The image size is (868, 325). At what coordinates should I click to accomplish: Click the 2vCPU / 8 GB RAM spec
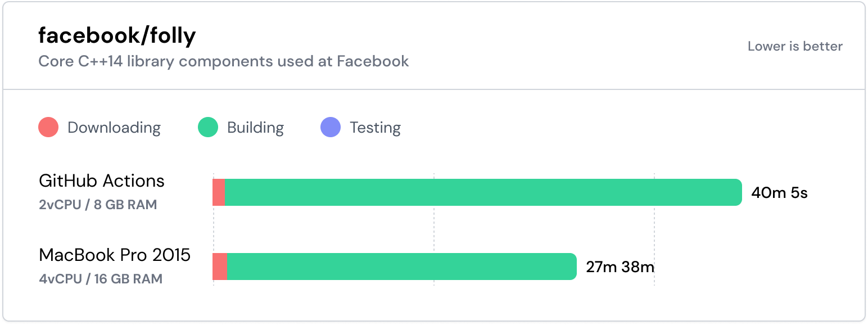[98, 205]
